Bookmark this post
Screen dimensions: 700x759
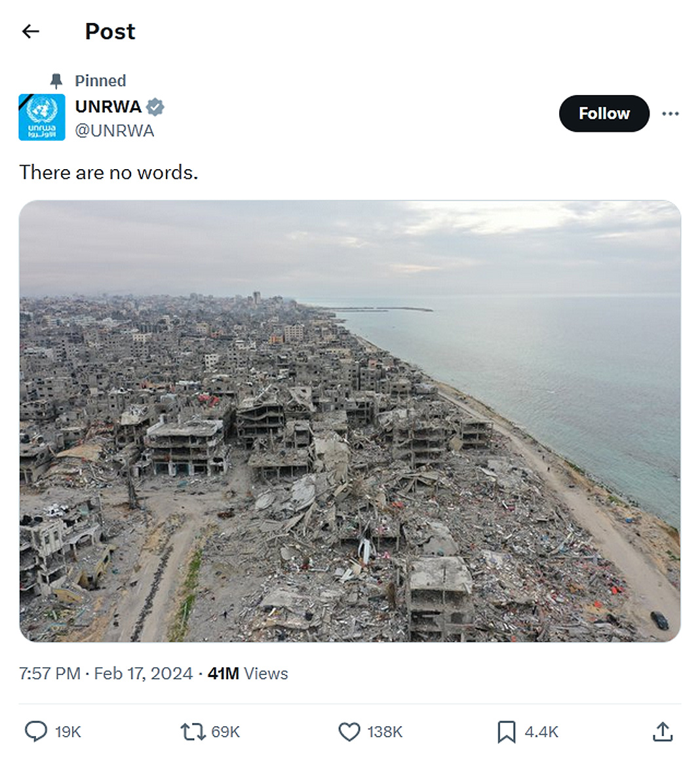point(506,731)
